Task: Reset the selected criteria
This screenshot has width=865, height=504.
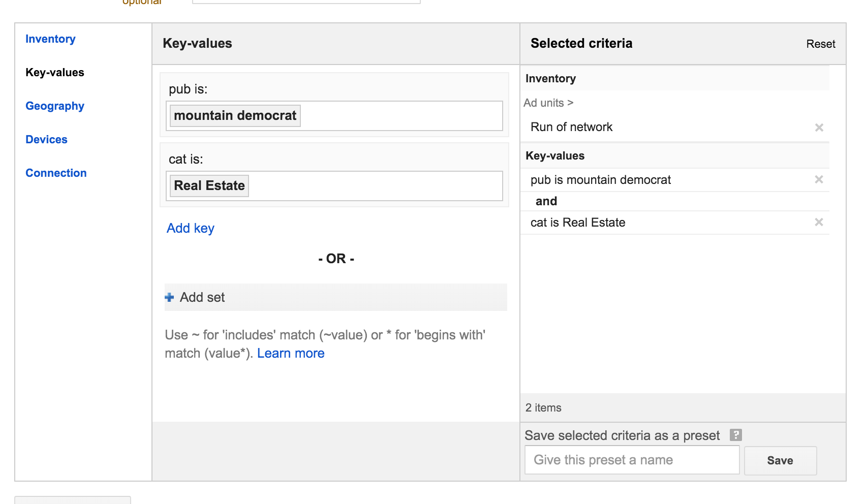Action: [820, 44]
